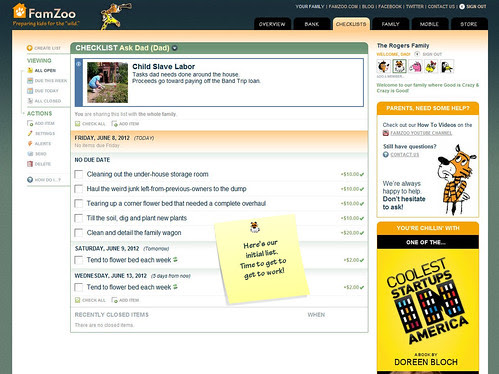This screenshot has height=374, width=499.
Task: Select first family member avatar
Action: (383, 66)
